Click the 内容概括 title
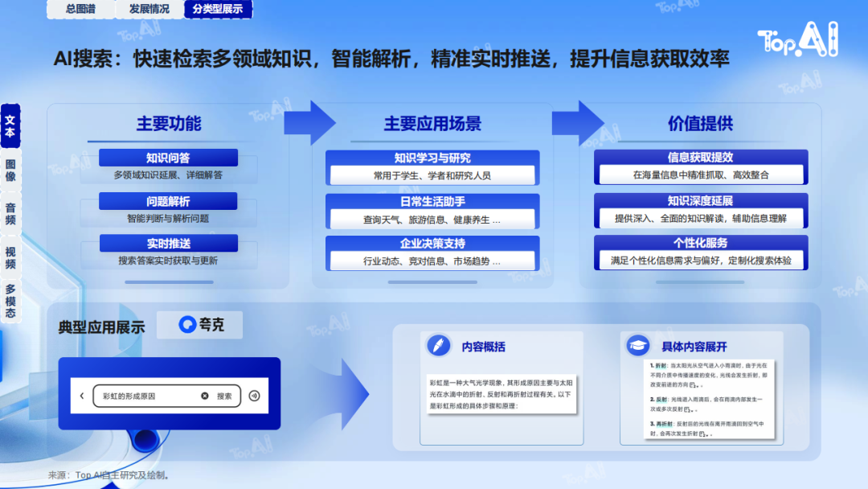Viewport: 868px width, 489px height. [x=483, y=347]
